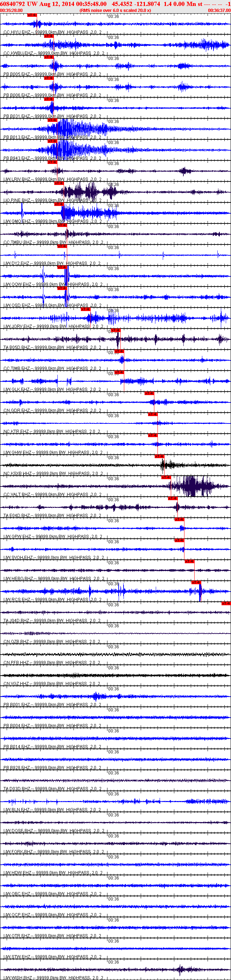Click the right-edge pick flag above TA.J04D trace
Screen dimensions: 231x980
pyautogui.click(x=226, y=603)
